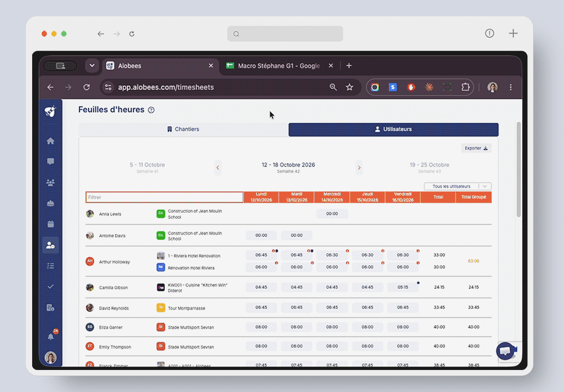The height and width of the screenshot is (392, 564).
Task: Expand the Tous les utilisateurs dropdown
Action: [x=457, y=186]
